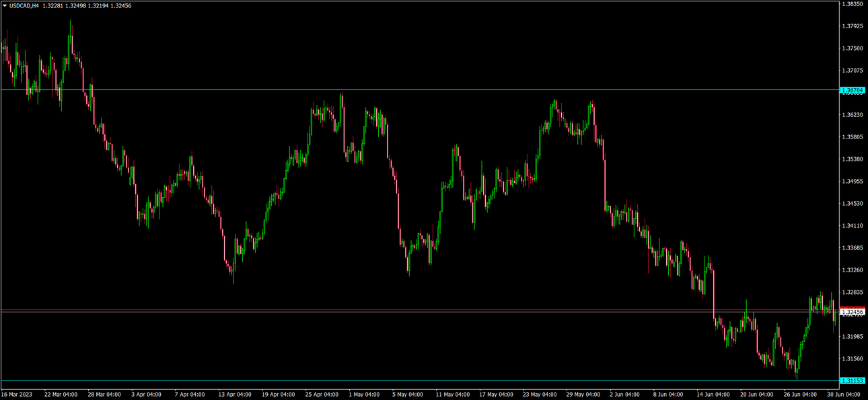Click the 1.31985 price scale label
868x400 pixels.
[853, 336]
